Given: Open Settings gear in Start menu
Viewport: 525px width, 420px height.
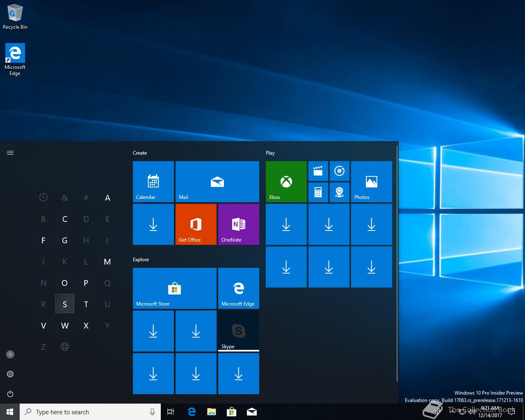Looking at the screenshot, I should click(x=10, y=374).
